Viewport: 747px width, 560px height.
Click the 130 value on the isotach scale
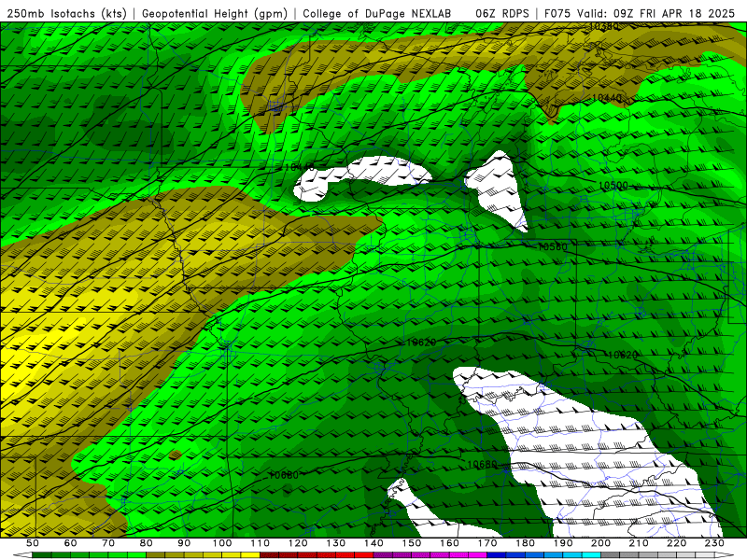tap(336, 543)
